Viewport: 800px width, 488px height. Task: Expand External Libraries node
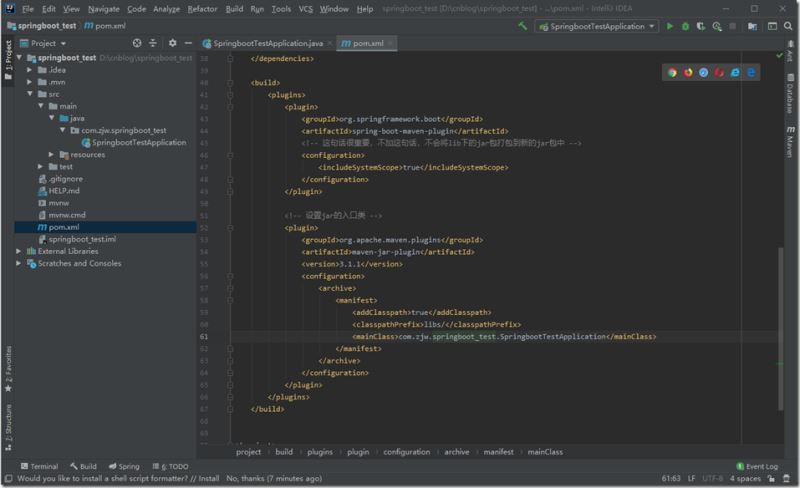tap(19, 251)
